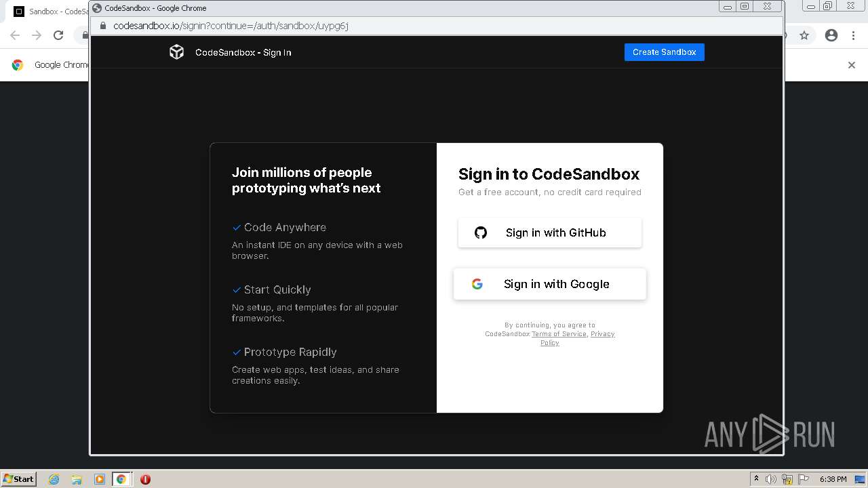
Task: Click the GitHub octocat icon
Action: (481, 232)
